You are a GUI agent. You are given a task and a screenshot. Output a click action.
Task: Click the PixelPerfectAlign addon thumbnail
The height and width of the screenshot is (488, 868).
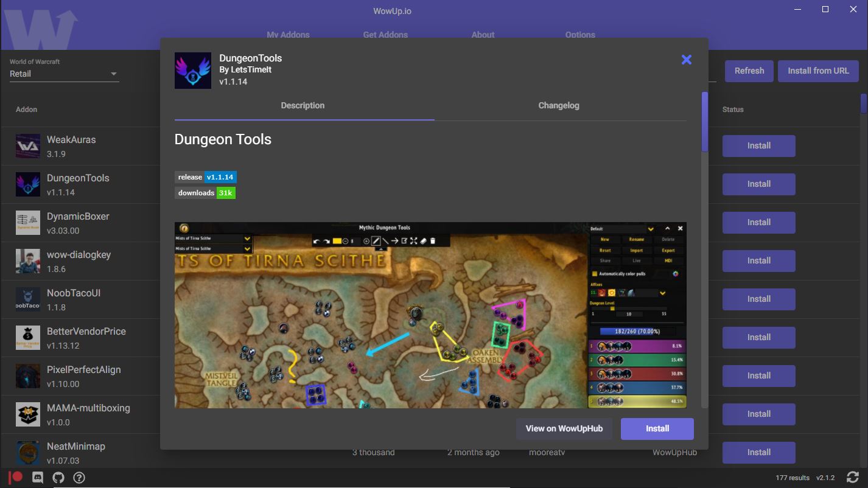point(28,376)
